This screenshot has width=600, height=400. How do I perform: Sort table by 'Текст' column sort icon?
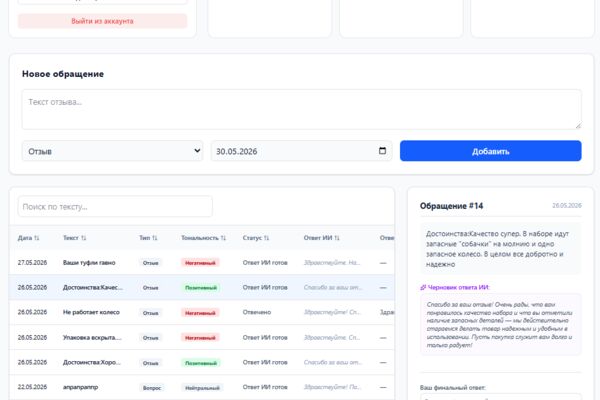pos(83,238)
